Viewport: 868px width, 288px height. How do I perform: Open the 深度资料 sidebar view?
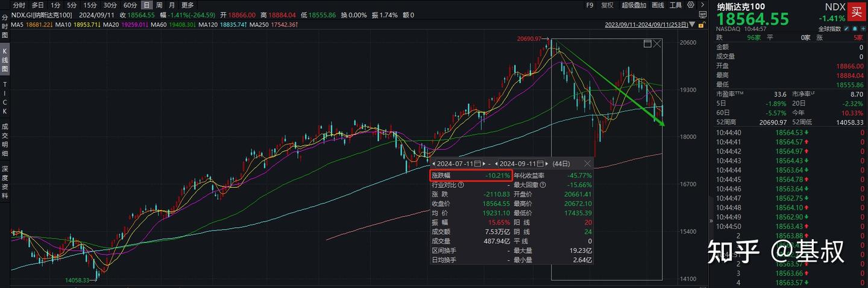click(5, 181)
